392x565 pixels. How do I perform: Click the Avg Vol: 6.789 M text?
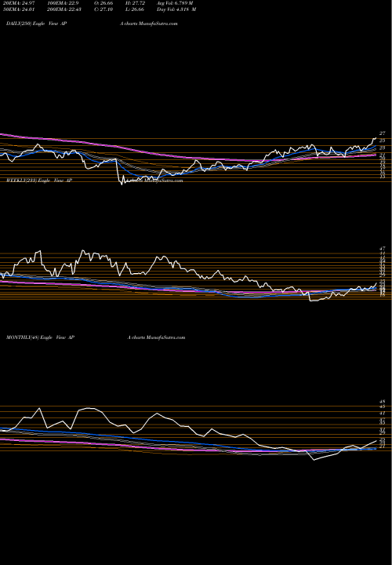175,3
